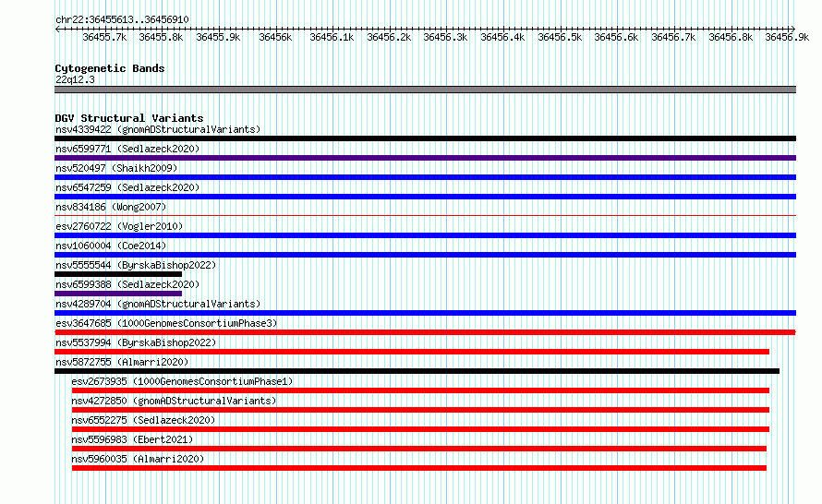Click the 36456.8k ruler tick label
This screenshot has height=504, width=822.
coord(731,37)
